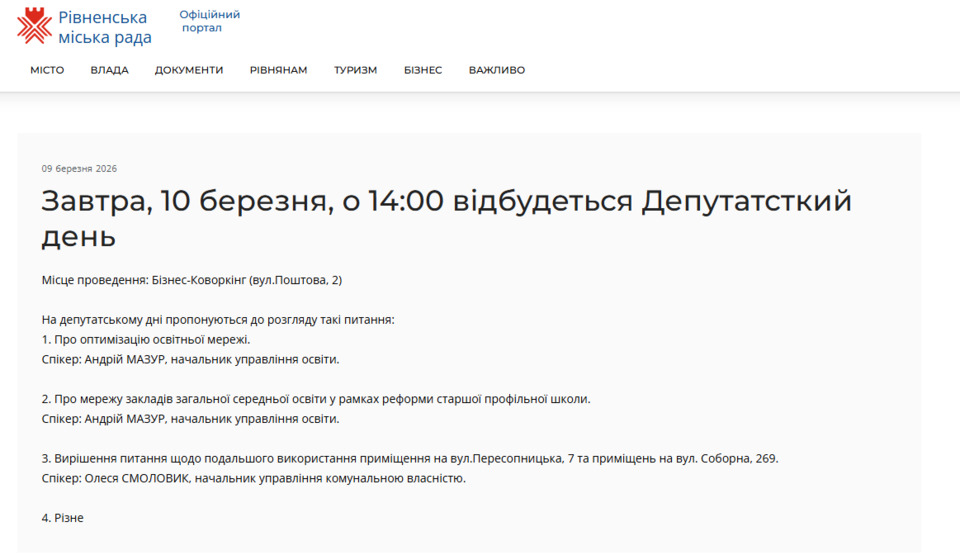The height and width of the screenshot is (560, 960).
Task: Click the intro line about питання до розгляду
Action: 218,320
